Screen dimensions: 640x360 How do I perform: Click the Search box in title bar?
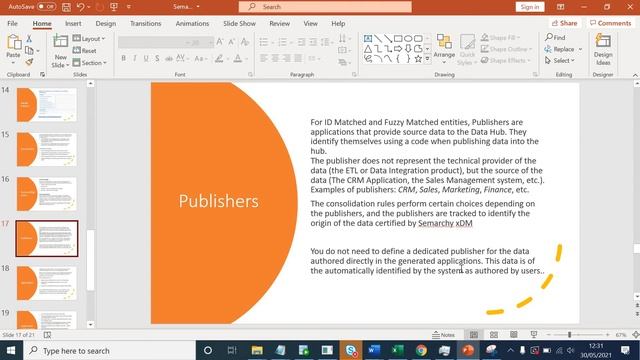click(x=325, y=7)
